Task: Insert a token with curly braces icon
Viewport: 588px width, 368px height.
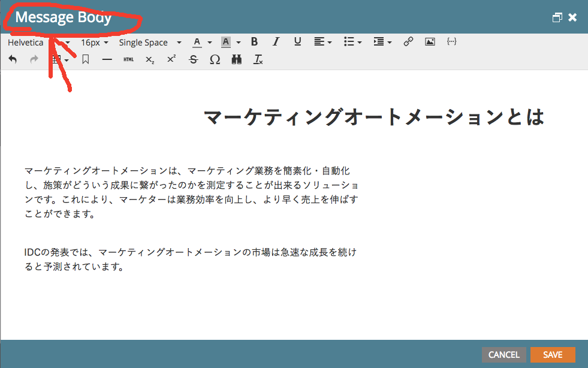Action: pos(452,42)
